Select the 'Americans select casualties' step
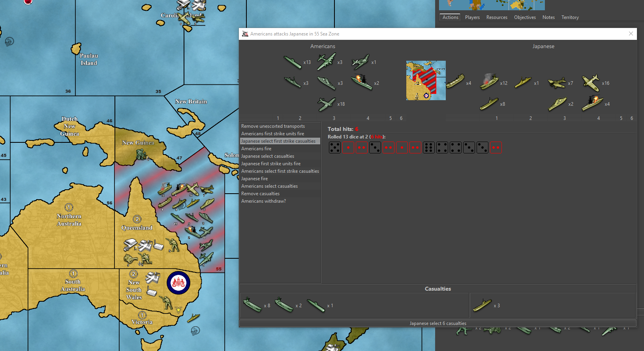Image resolution: width=644 pixels, height=351 pixels. pyautogui.click(x=280, y=186)
